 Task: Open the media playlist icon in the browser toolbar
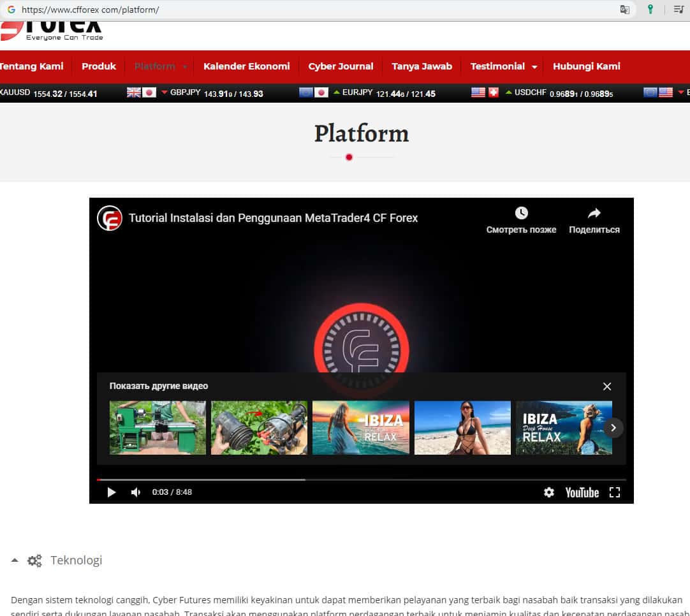[678, 9]
